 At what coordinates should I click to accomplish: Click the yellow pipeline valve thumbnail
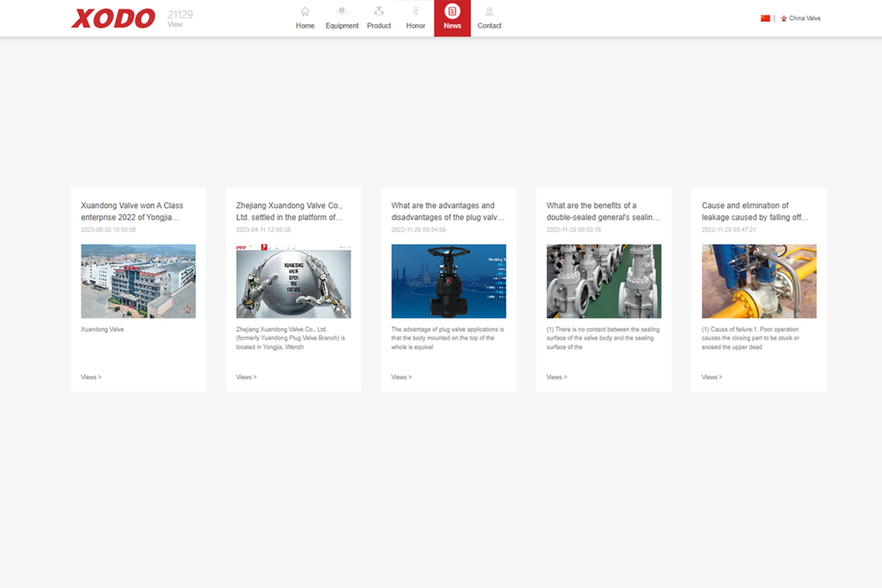tap(759, 281)
